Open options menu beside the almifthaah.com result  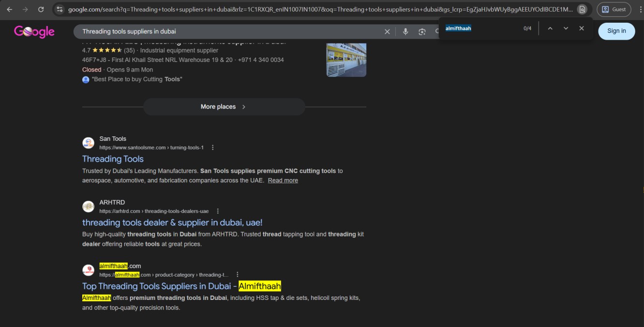(237, 275)
